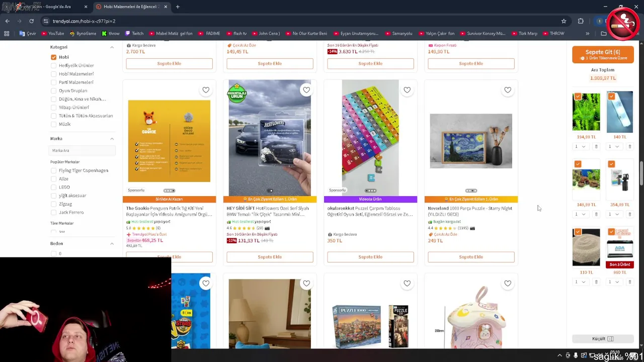Screen dimensions: 644x362
Task: Open the Çevir bookmark
Action: coord(28,33)
